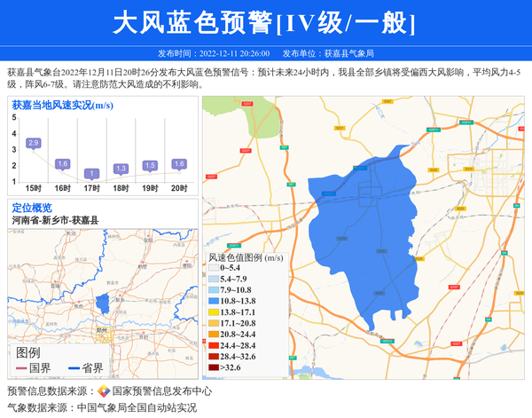Click the 定位概览 heading

click(x=32, y=208)
